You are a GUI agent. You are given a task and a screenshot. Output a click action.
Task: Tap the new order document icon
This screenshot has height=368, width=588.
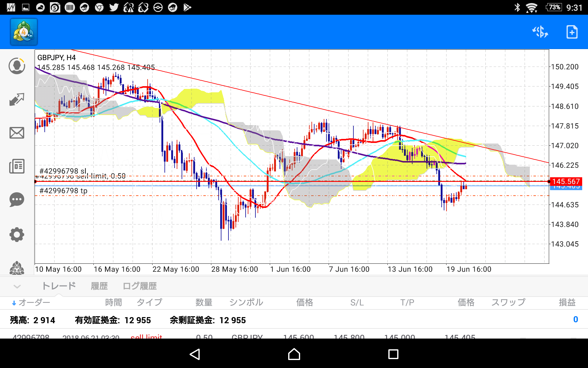(572, 32)
